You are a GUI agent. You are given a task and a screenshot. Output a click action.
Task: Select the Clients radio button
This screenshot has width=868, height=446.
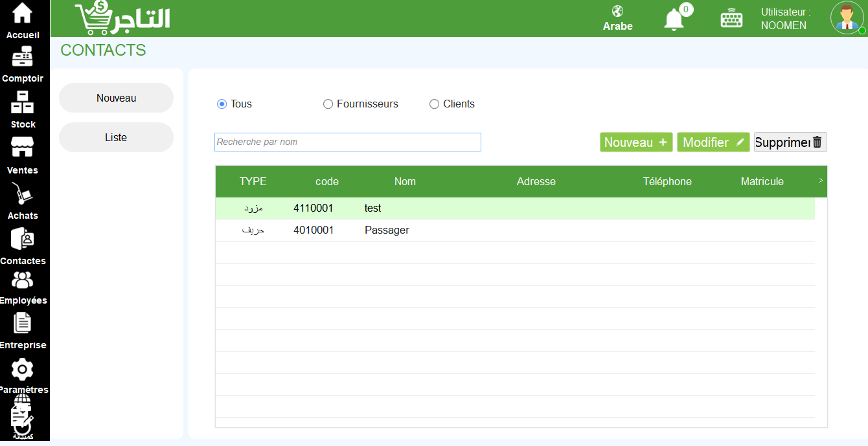pyautogui.click(x=434, y=104)
